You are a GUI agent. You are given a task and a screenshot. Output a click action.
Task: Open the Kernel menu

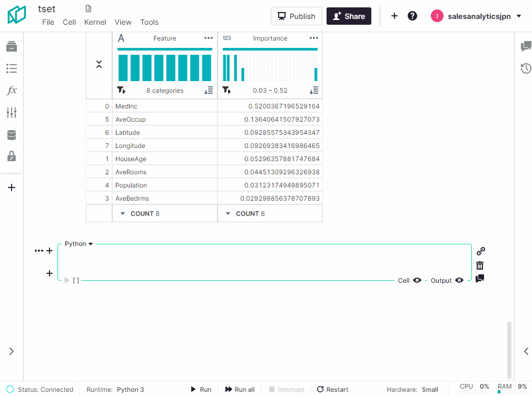(95, 22)
